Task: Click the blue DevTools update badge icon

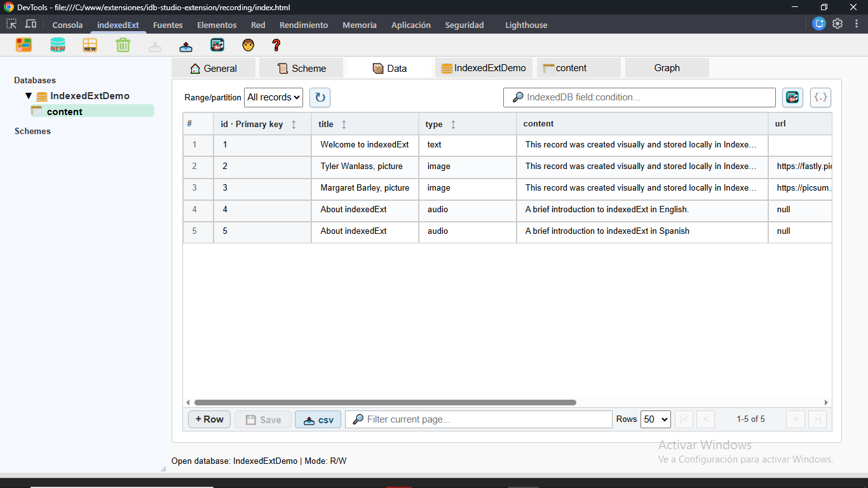Action: pyautogui.click(x=819, y=24)
